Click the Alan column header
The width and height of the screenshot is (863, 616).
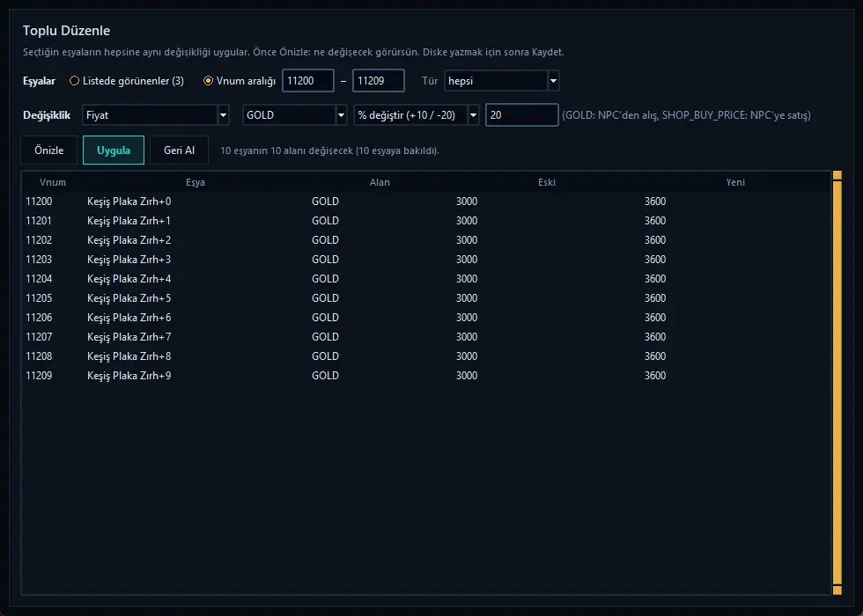[380, 182]
